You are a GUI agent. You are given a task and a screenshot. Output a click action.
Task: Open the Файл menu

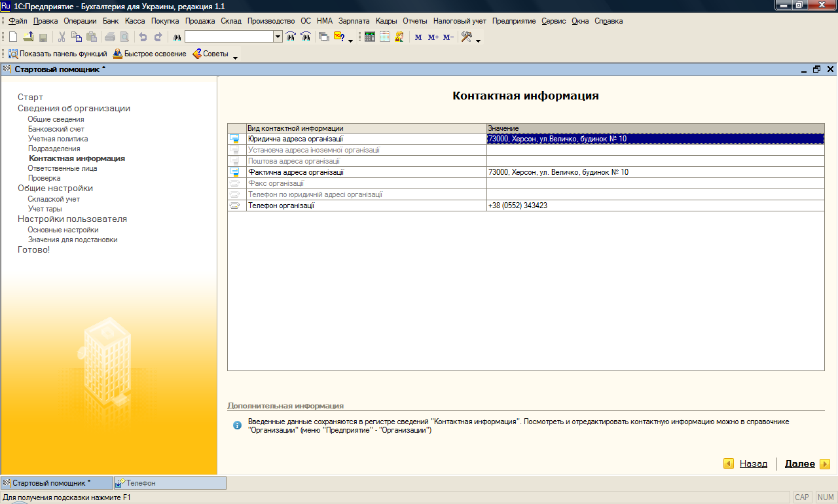pos(18,21)
